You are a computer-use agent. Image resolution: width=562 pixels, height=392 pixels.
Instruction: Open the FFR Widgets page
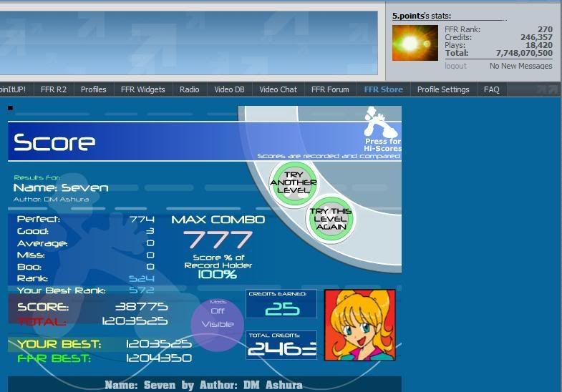142,89
